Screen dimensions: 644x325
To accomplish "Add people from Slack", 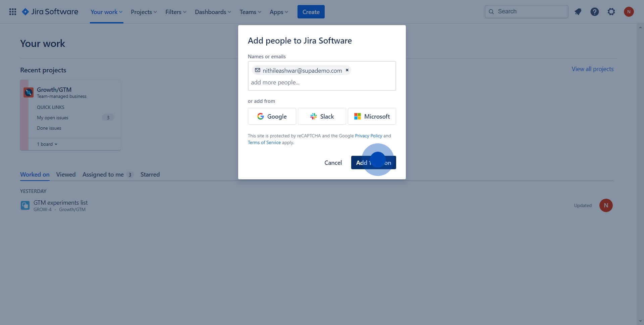I will click(322, 116).
